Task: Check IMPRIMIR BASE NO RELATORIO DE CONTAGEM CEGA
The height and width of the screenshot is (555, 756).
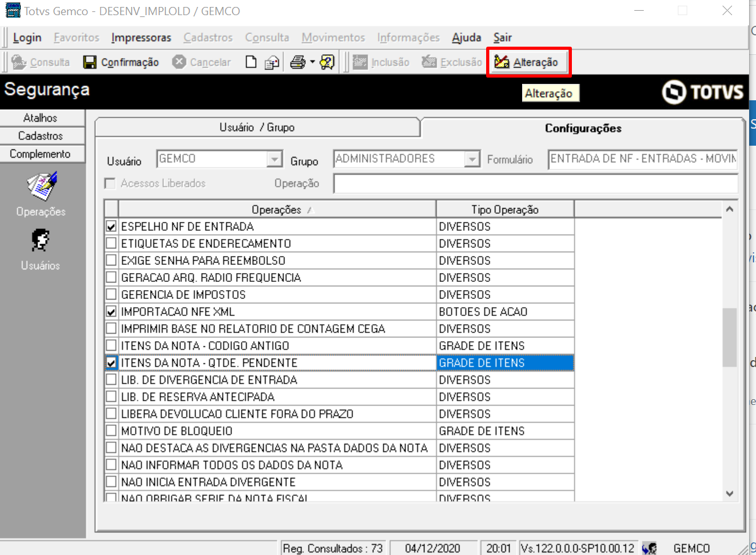Action: tap(112, 329)
